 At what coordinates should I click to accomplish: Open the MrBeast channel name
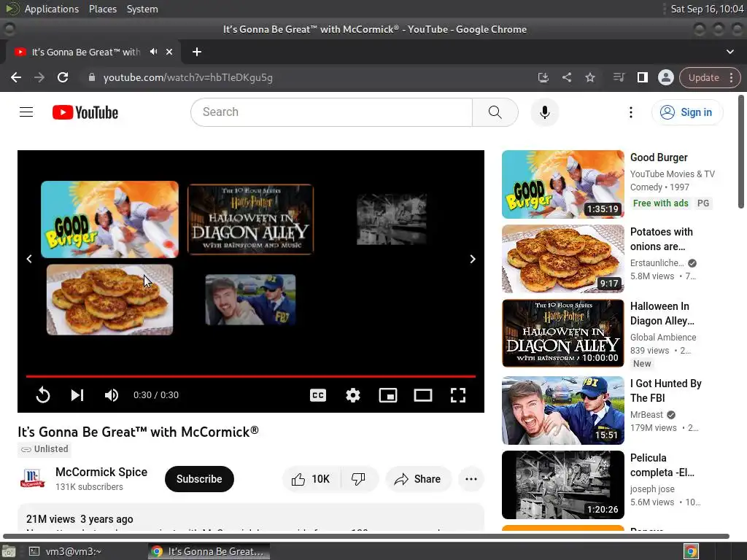(646, 415)
